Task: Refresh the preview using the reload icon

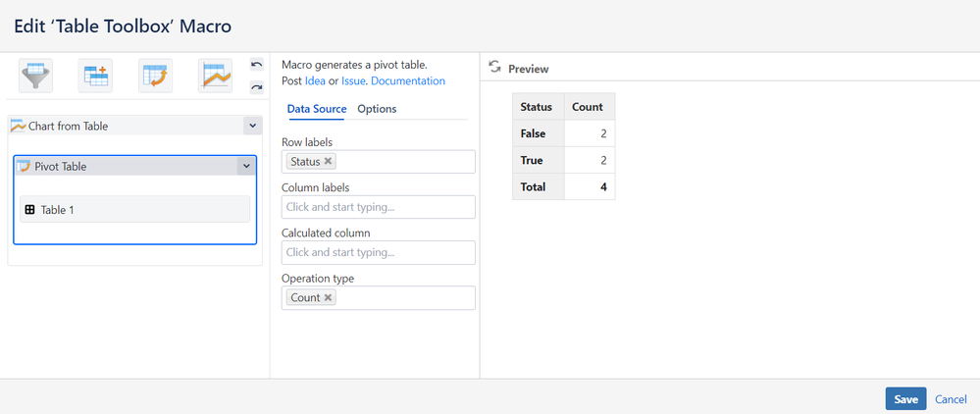Action: point(494,68)
